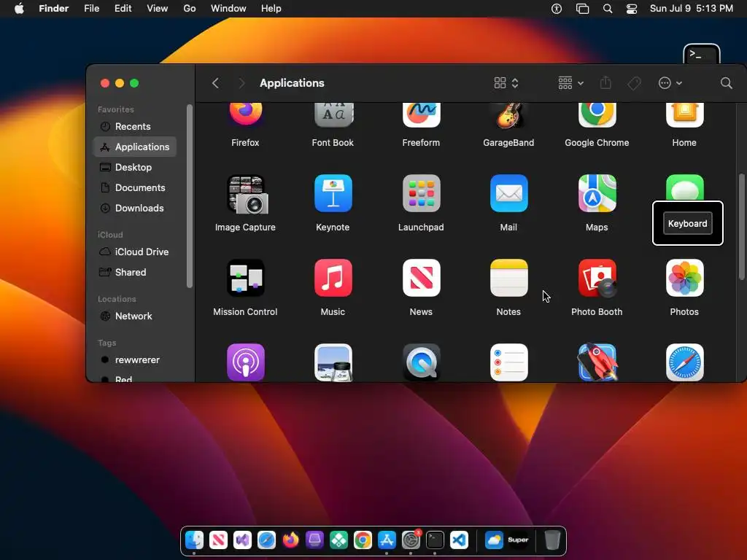Viewport: 747px width, 560px height.
Task: Click the Finder window's vertical scrollbar
Action: (x=741, y=227)
